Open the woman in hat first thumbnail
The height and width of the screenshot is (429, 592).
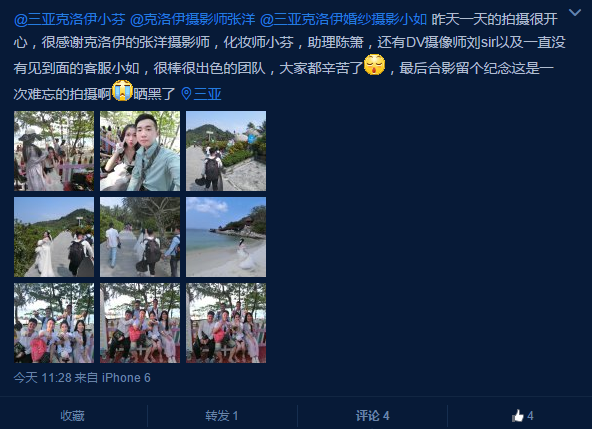tap(54, 151)
